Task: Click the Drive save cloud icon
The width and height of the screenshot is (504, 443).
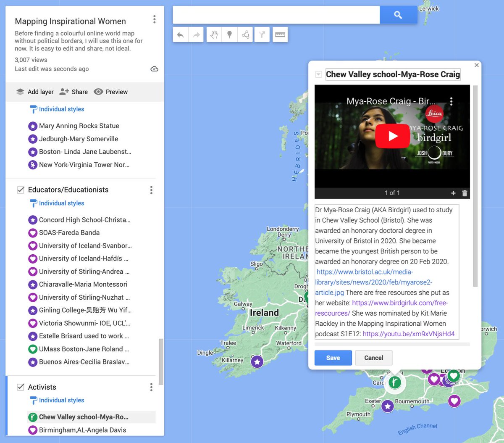Action: tap(154, 69)
